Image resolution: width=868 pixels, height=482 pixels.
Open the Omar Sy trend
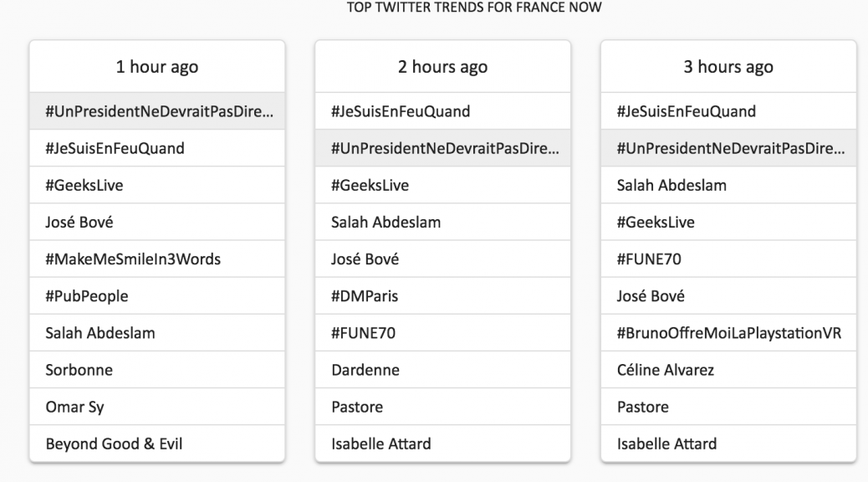(x=75, y=407)
